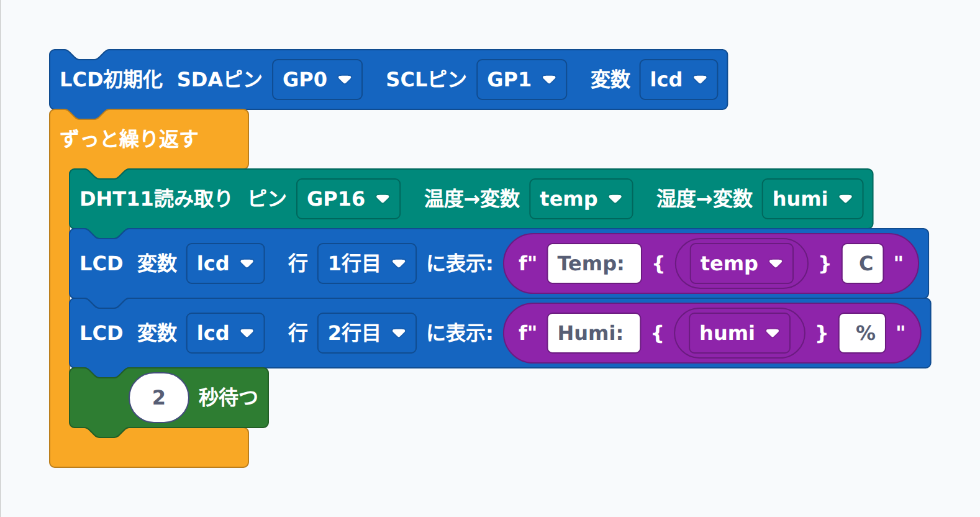The width and height of the screenshot is (980, 517).
Task: Open humi variable dropdown inside f-string
Action: tap(739, 333)
